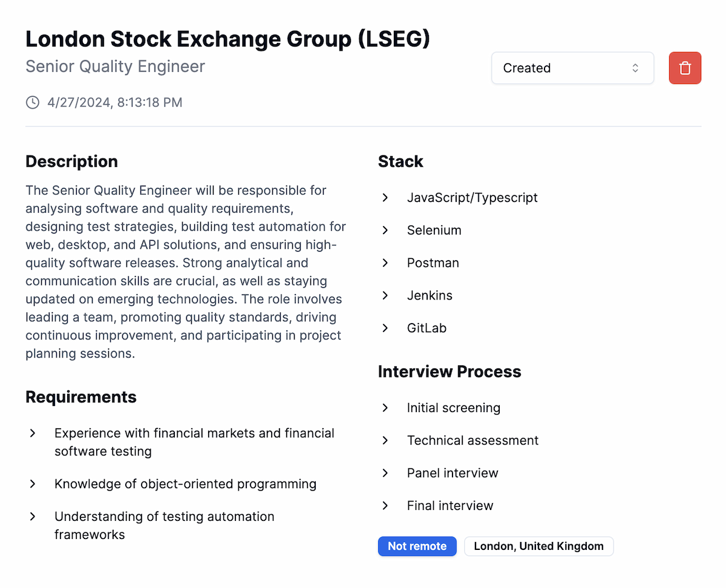Click the Requirements heading
The image size is (726, 588).
click(x=81, y=397)
